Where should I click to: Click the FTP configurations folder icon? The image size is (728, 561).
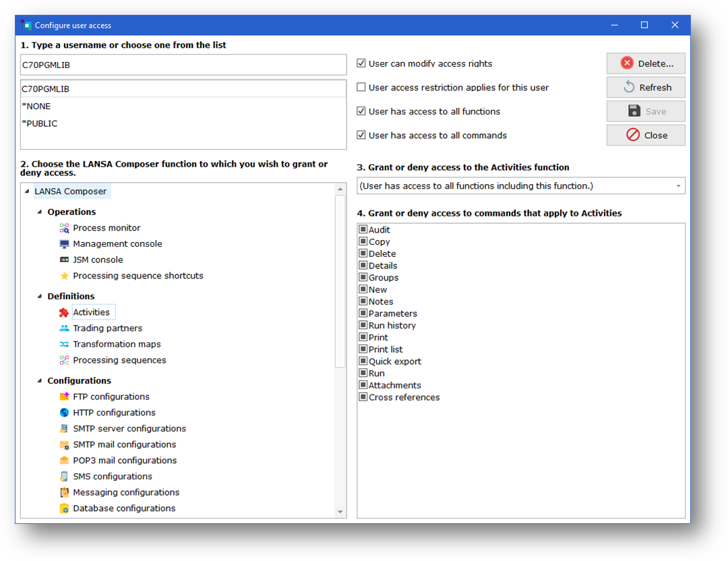coord(64,396)
